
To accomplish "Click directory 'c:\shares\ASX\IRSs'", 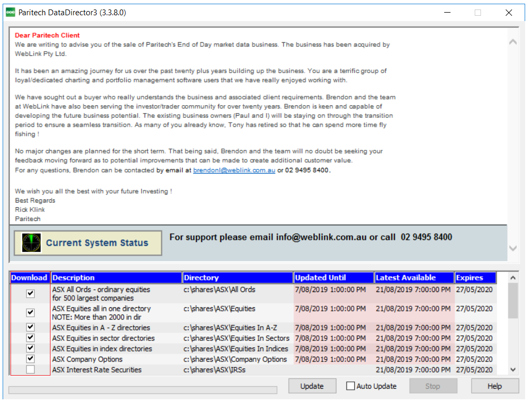I will point(214,370).
